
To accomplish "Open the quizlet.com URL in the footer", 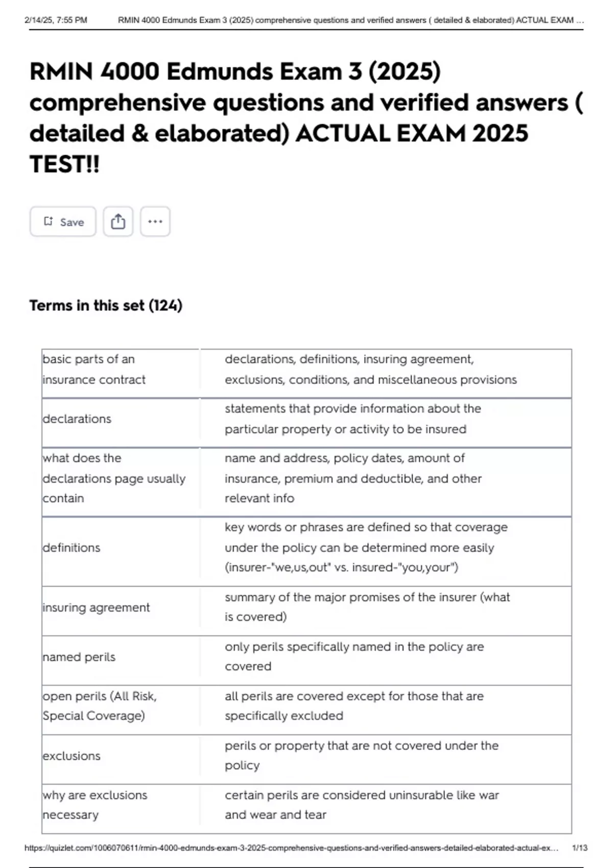I will pos(291,848).
